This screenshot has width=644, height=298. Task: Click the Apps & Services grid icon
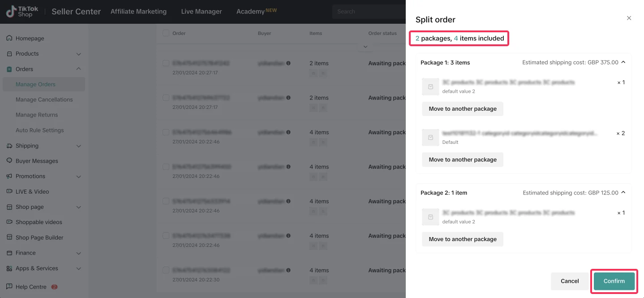(9, 268)
